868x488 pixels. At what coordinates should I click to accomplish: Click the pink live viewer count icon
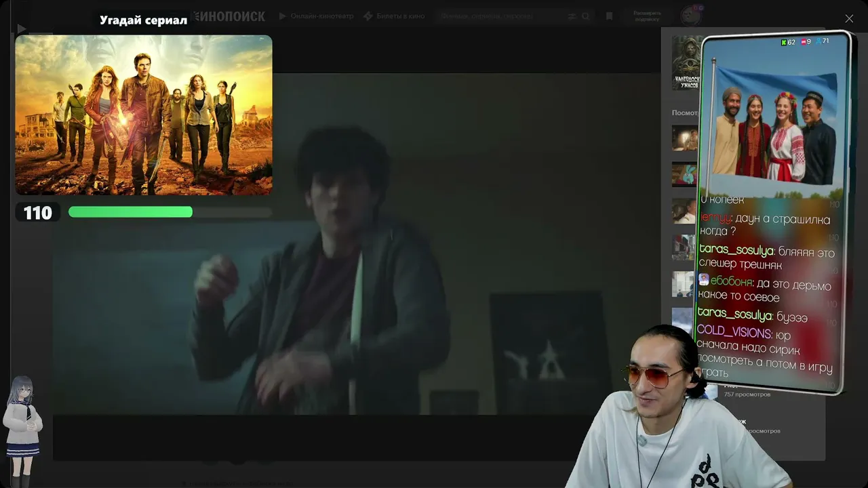click(x=804, y=42)
